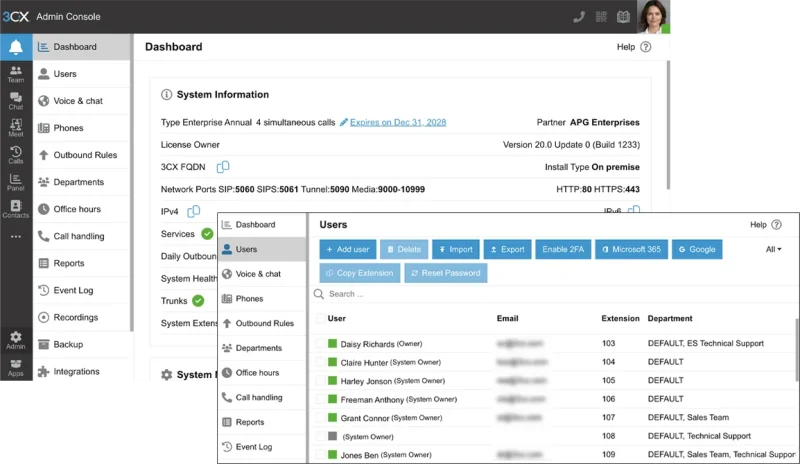Click the Delete button in Users panel
The height and width of the screenshot is (464, 800).
click(404, 250)
